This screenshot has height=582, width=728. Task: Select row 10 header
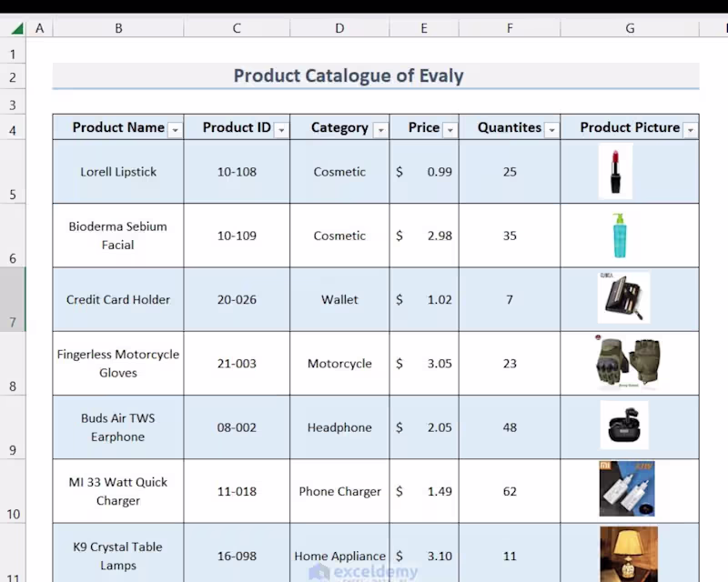(13, 491)
